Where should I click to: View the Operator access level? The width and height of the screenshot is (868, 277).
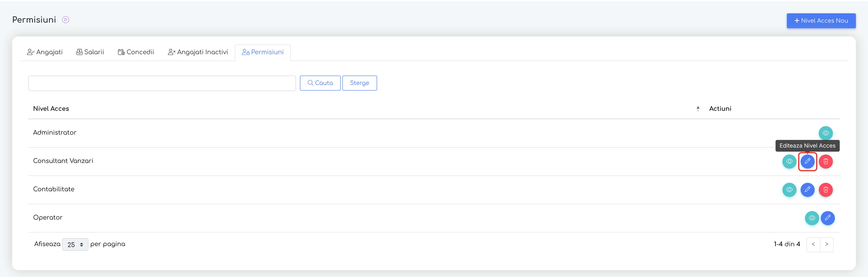tap(812, 218)
